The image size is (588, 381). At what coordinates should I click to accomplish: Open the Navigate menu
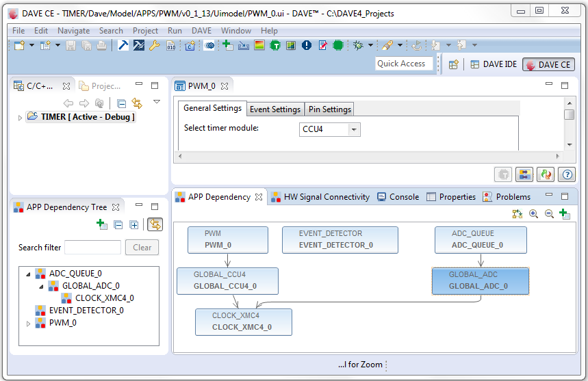click(x=73, y=31)
